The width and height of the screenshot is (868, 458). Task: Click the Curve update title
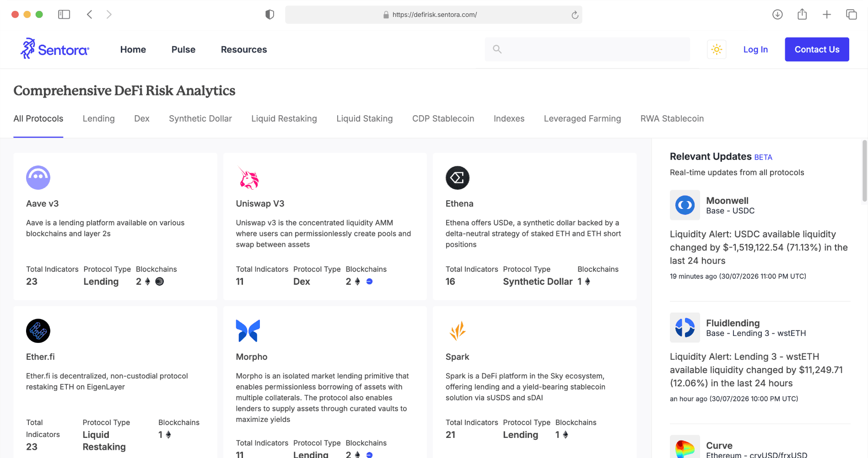(719, 446)
